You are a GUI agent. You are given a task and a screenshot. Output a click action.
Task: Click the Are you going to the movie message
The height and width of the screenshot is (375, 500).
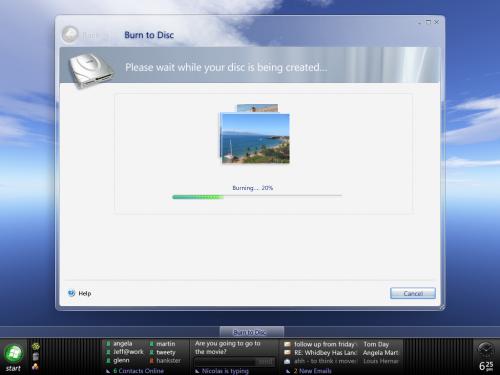tap(228, 347)
